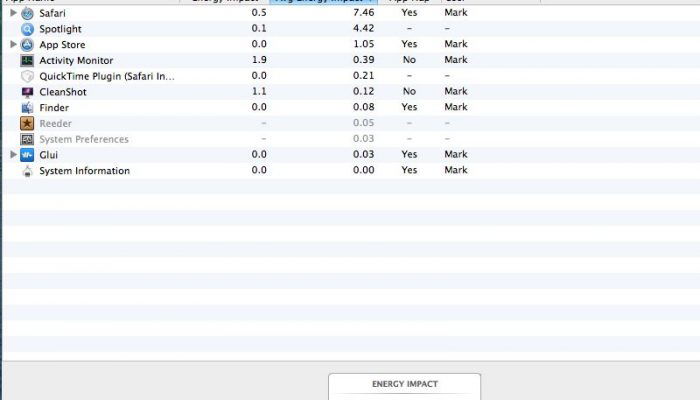Click the Reeder star icon

27,123
